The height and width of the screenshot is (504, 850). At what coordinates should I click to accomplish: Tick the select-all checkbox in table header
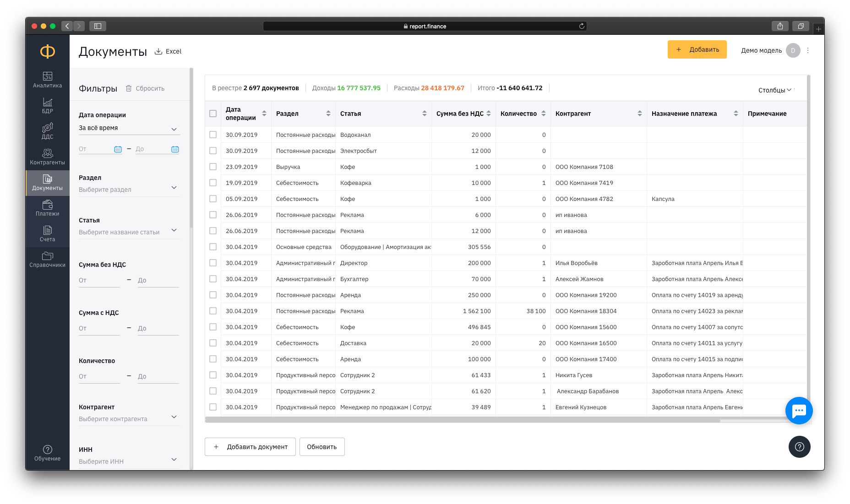(x=213, y=114)
